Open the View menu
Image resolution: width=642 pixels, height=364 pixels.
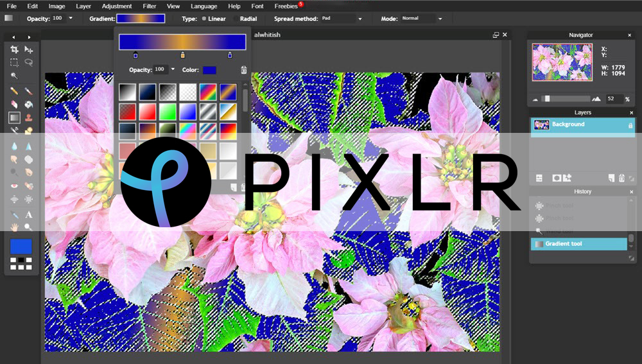(x=173, y=6)
